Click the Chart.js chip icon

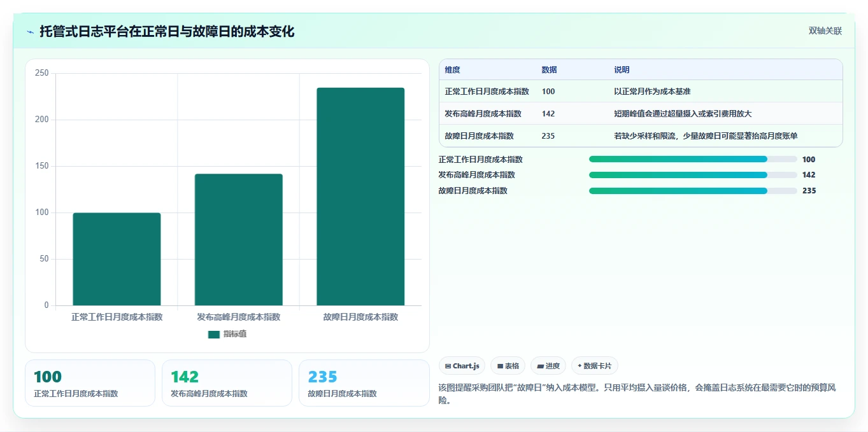coord(448,366)
